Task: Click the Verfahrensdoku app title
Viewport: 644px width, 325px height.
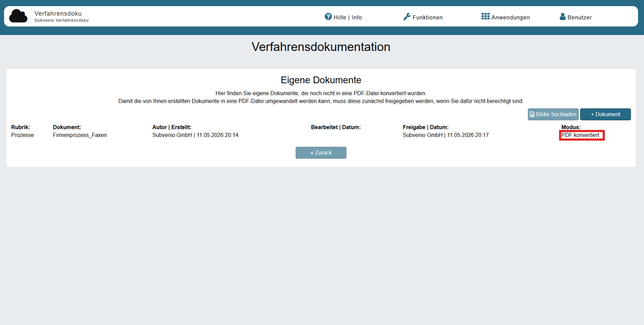Action: [x=58, y=13]
